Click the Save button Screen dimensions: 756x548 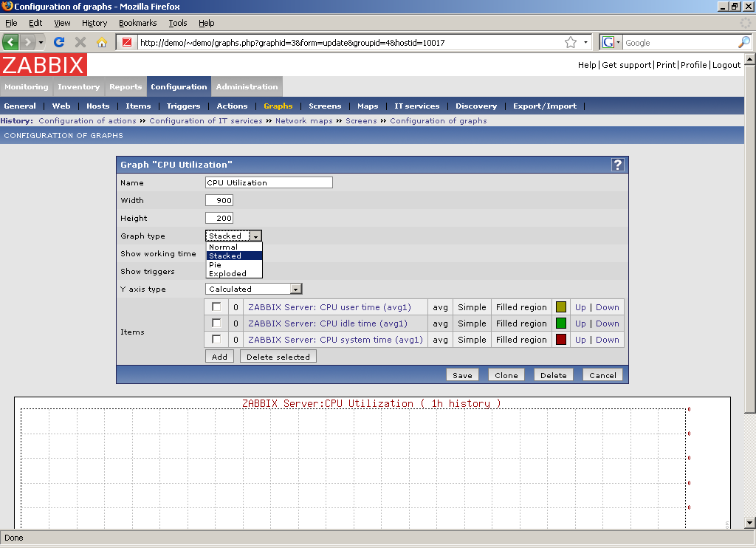point(462,375)
